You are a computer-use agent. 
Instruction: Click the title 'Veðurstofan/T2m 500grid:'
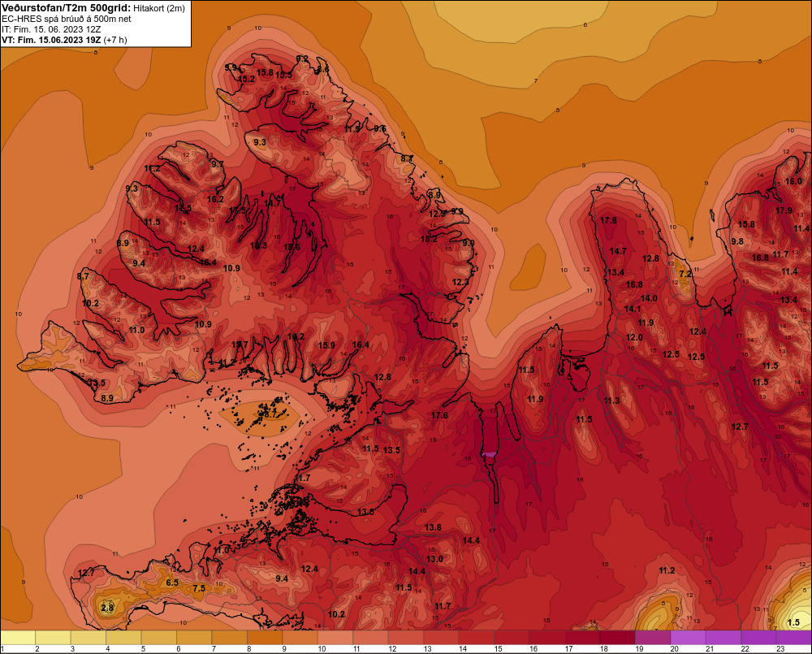coord(67,8)
